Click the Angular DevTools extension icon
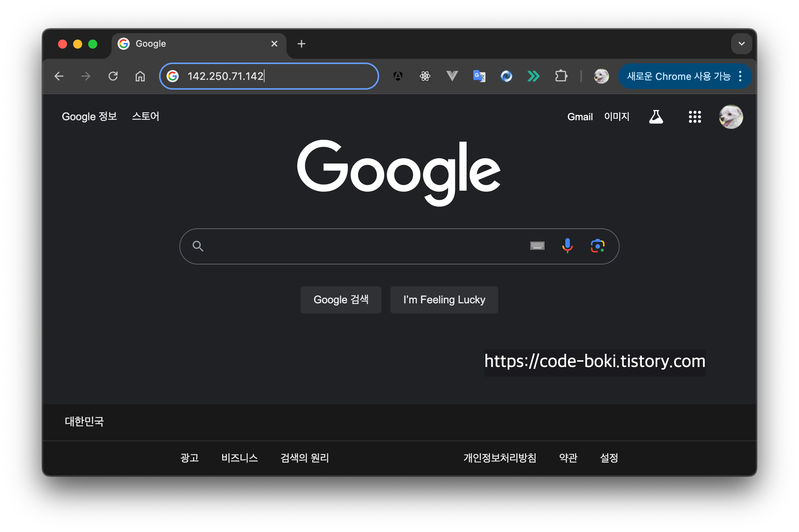This screenshot has height=532, width=799. 398,76
